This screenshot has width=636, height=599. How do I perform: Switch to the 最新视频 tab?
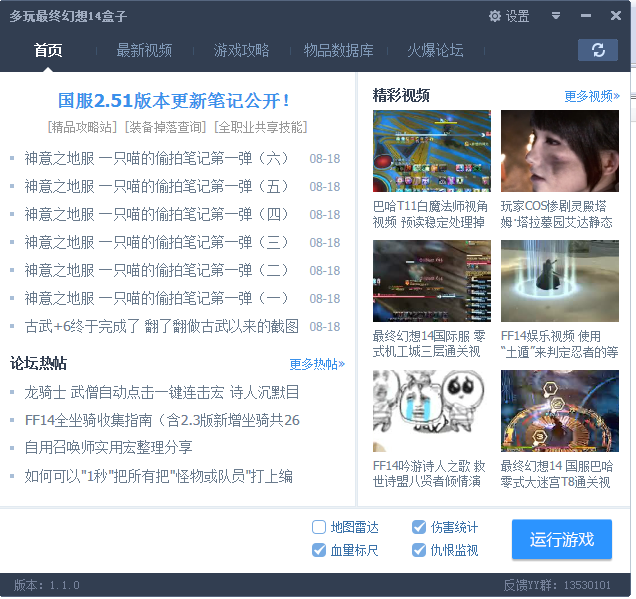click(x=144, y=50)
